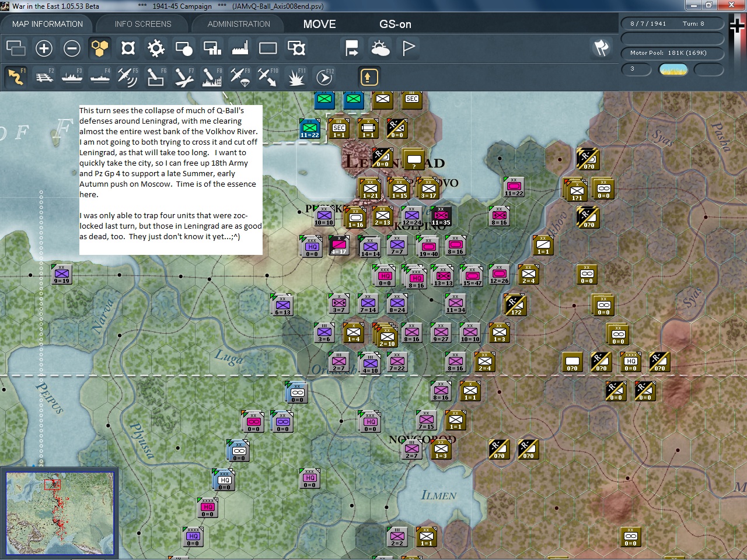The width and height of the screenshot is (747, 560).
Task: Select the infantry unit labeled 11=34
Action: point(456,303)
